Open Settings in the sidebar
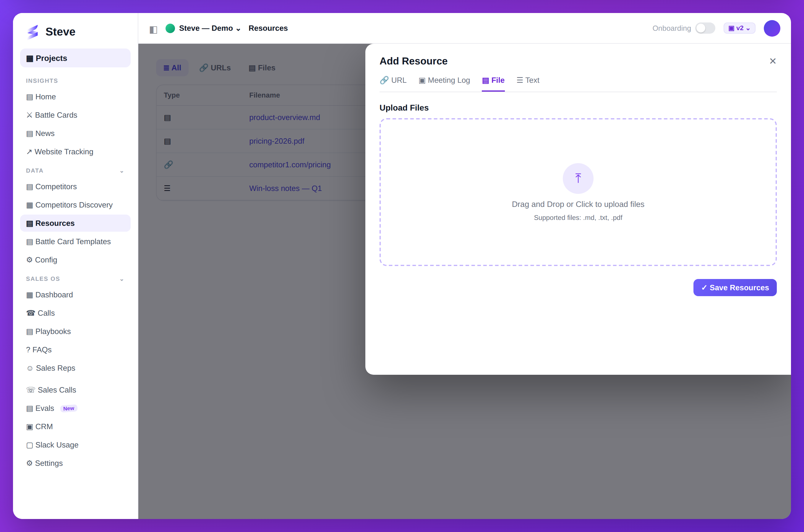This screenshot has width=804, height=532. pos(75,464)
